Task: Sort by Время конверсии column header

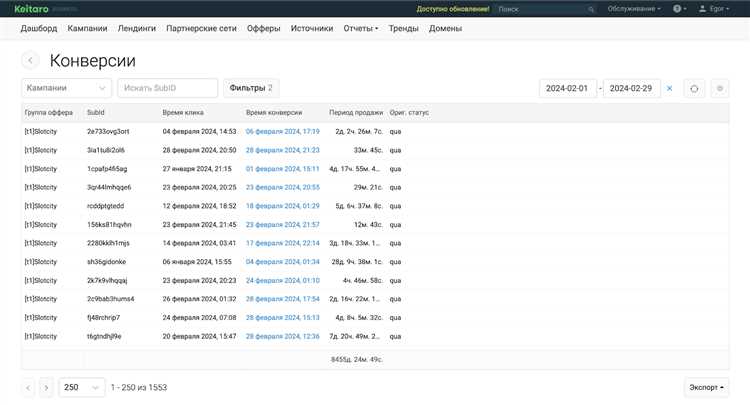Action: point(274,112)
